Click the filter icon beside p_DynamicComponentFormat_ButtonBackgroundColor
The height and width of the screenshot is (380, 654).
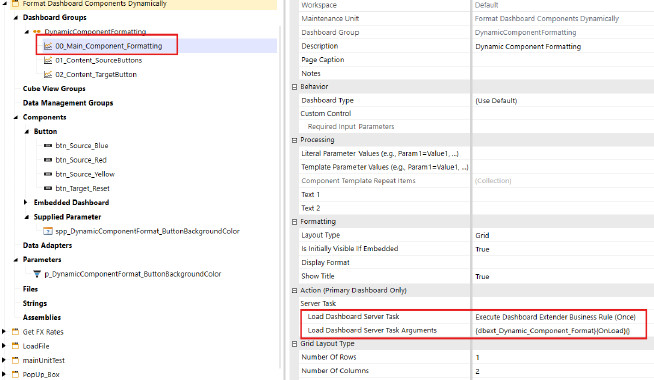[37, 274]
